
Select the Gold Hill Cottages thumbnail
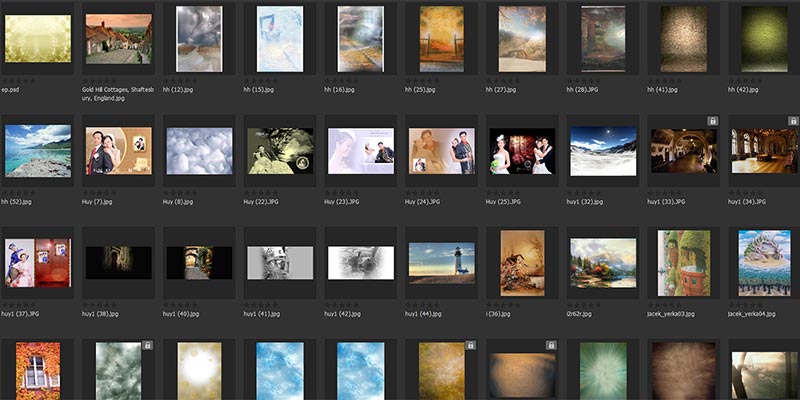pos(118,39)
